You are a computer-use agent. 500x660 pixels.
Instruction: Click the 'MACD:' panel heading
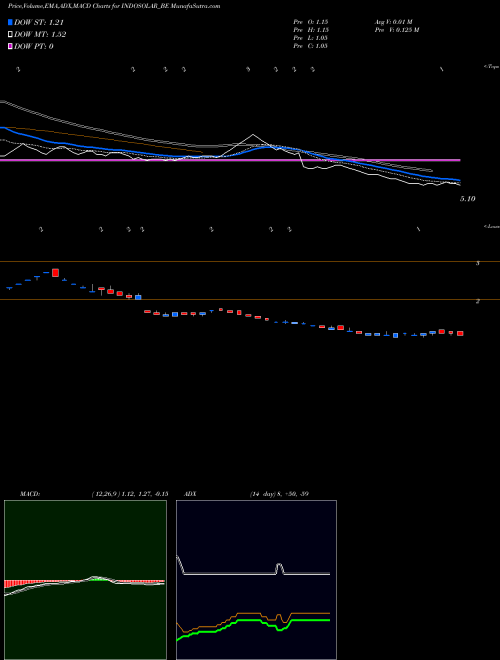[30, 494]
